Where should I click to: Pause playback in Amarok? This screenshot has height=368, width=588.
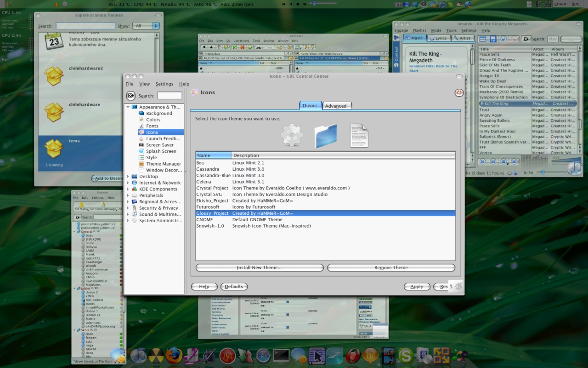point(493,161)
